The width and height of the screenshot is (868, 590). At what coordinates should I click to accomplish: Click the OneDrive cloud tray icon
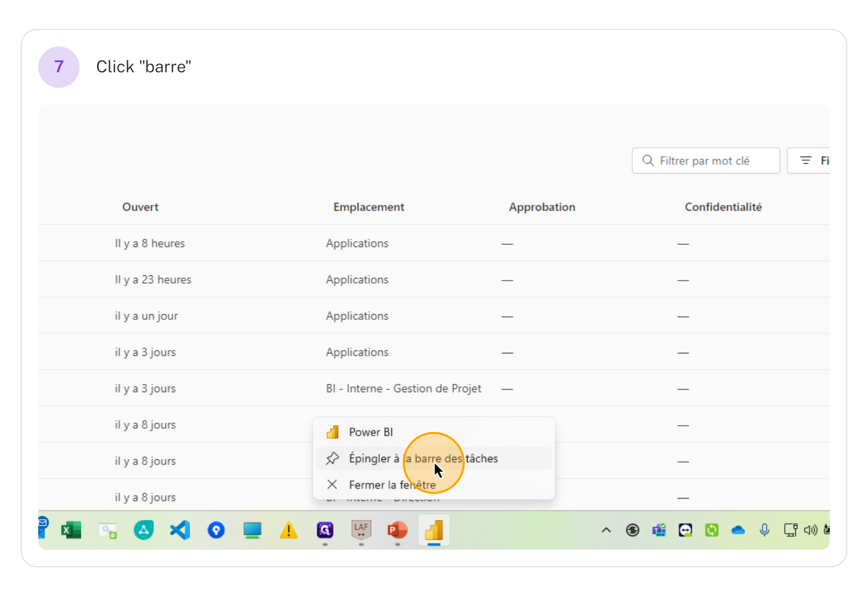738,530
